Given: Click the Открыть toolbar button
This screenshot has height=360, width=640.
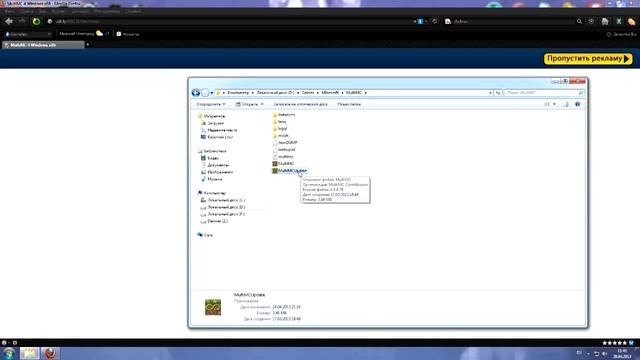Looking at the screenshot, I should [247, 104].
